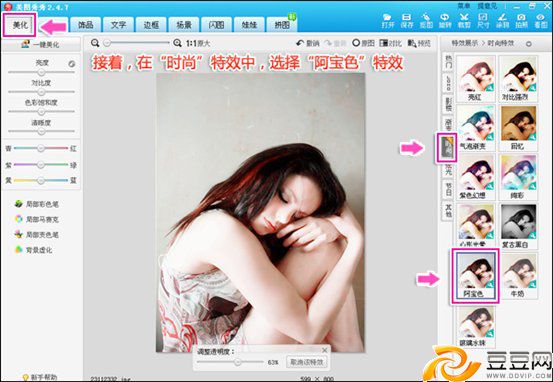Select the 局部马赛克 mosaic tool
The width and height of the screenshot is (553, 382).
pyautogui.click(x=37, y=219)
